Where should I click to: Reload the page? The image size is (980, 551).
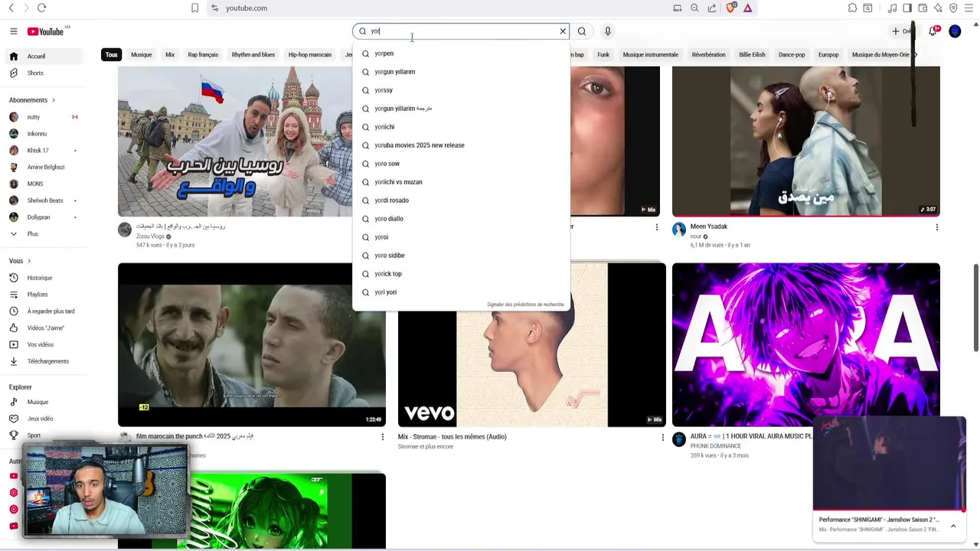[41, 8]
